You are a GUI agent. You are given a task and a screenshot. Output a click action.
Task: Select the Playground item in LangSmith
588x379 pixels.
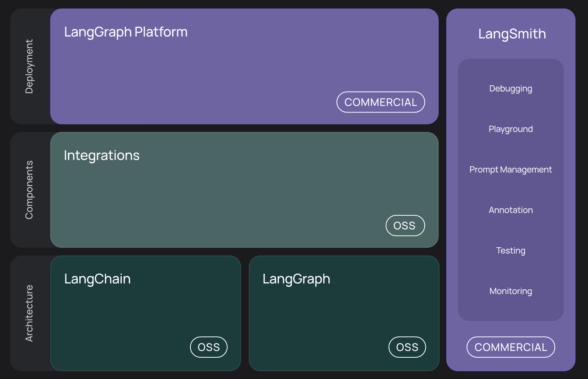click(510, 129)
